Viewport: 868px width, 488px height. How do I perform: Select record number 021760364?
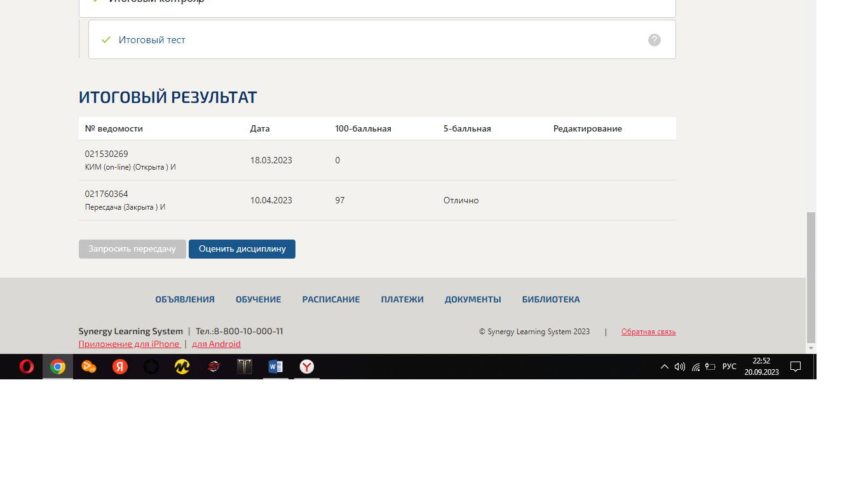click(107, 194)
